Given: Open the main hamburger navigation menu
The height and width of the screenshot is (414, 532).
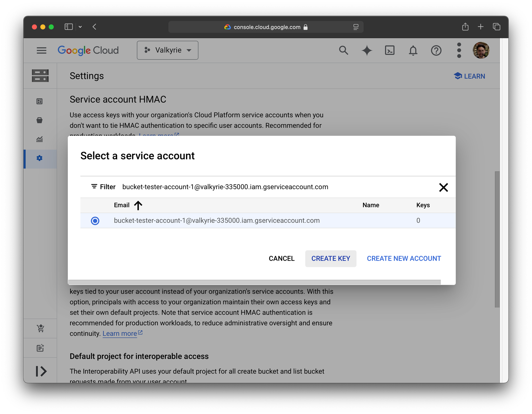Looking at the screenshot, I should pos(41,50).
